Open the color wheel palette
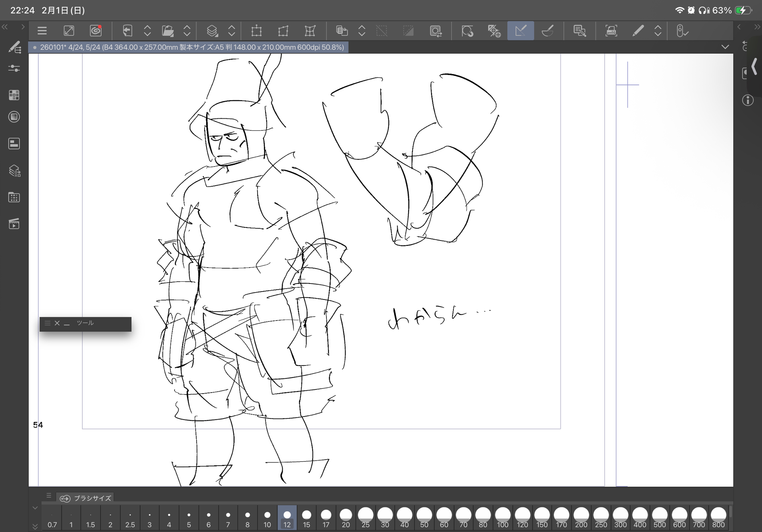 [14, 117]
